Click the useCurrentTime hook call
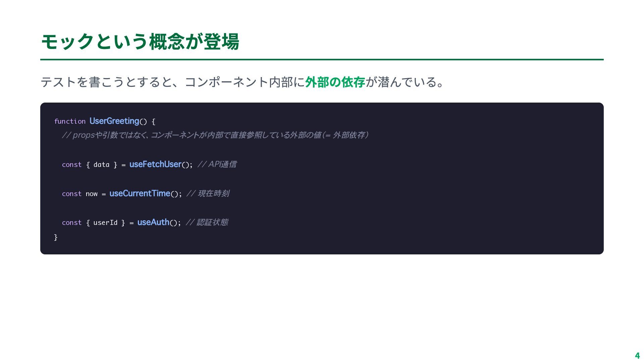 (x=140, y=193)
